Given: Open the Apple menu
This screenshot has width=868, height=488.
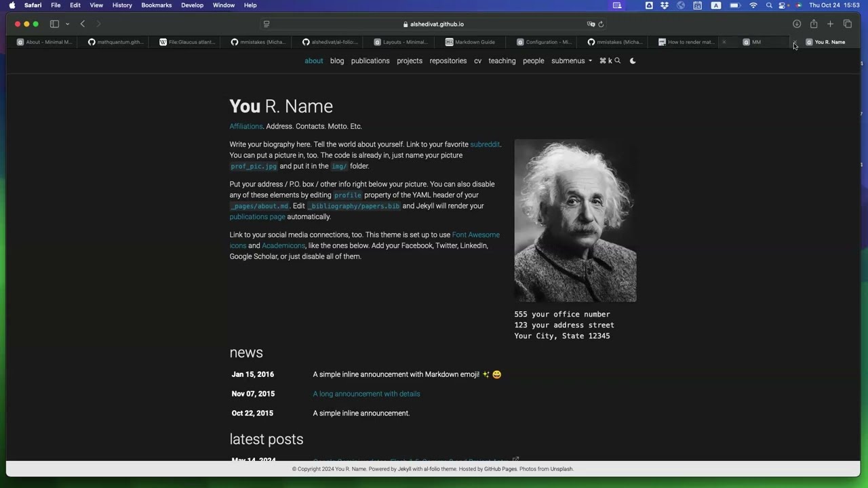Looking at the screenshot, I should point(12,5).
